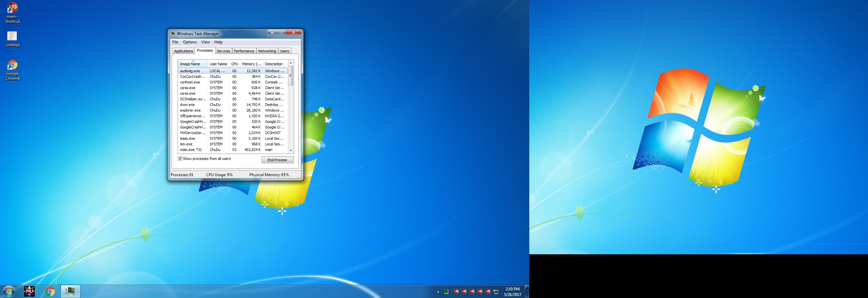Show hidden system tray icons
Screen dimensions: 868x298
[x=438, y=292]
